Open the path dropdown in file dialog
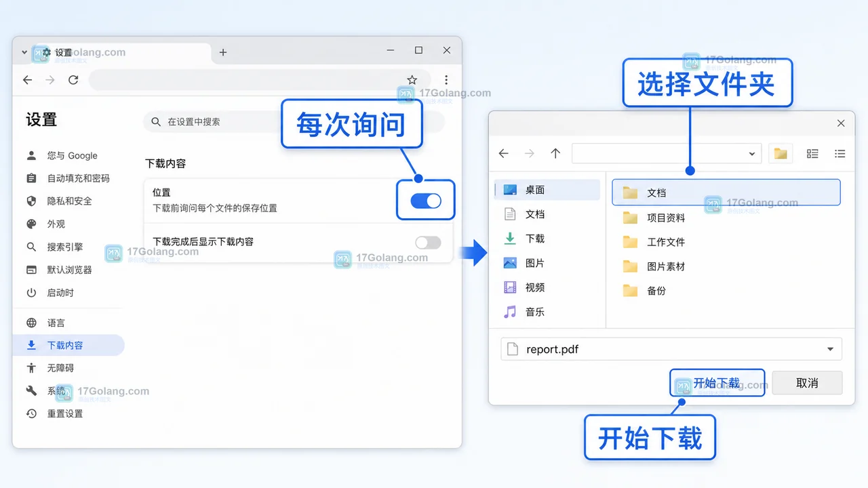 [751, 154]
